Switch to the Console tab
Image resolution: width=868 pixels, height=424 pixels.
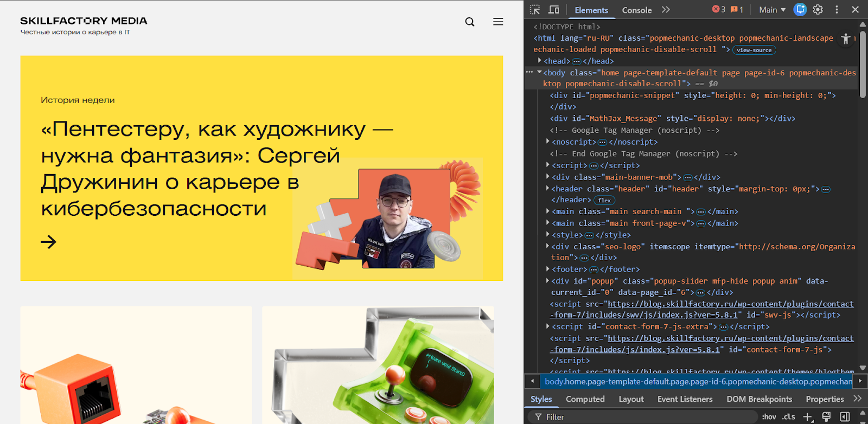click(x=637, y=10)
